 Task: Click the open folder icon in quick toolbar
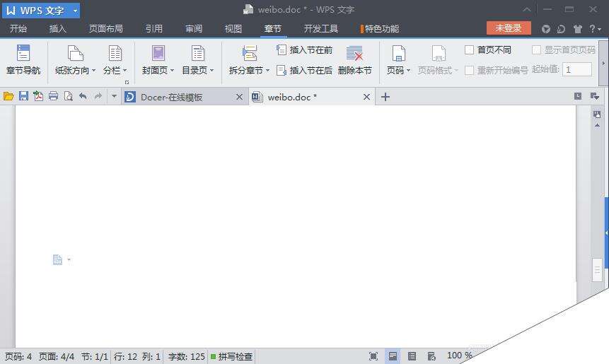coord(8,96)
